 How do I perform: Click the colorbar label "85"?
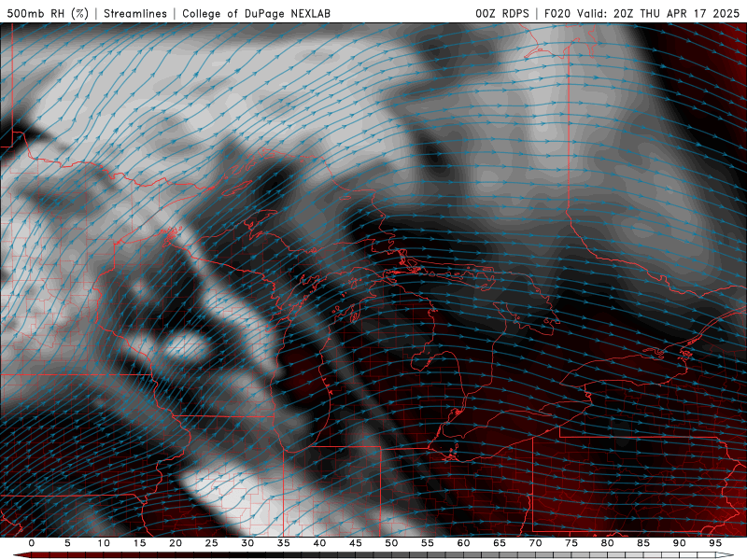[x=643, y=543]
